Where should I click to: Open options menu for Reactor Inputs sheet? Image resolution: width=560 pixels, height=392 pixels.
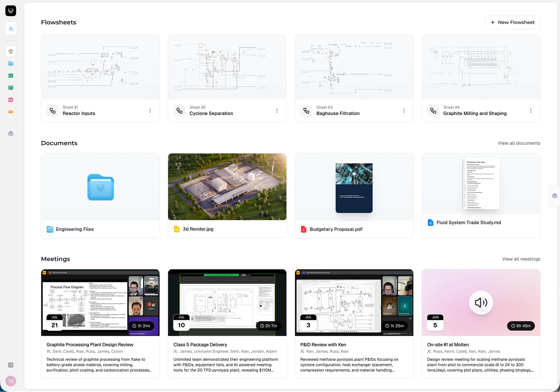[150, 111]
